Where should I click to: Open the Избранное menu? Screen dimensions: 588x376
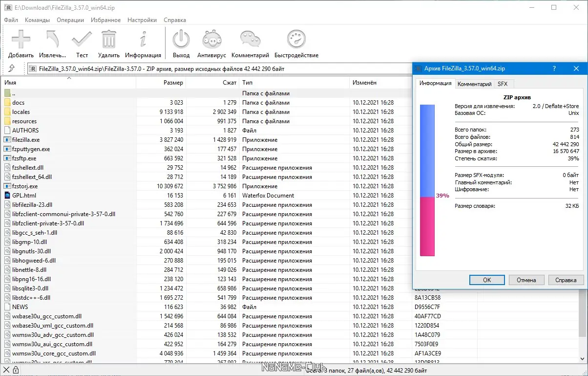[105, 20]
